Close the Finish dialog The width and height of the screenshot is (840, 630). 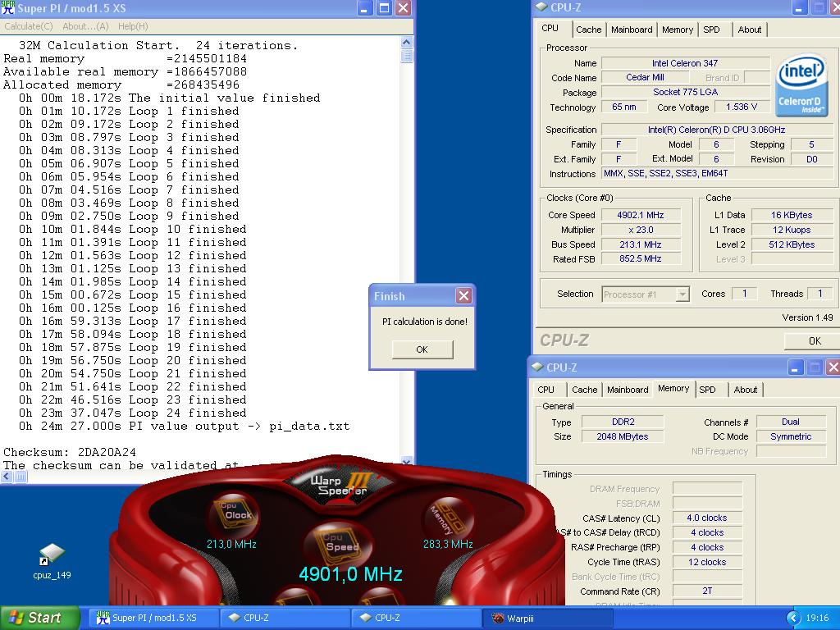click(464, 295)
